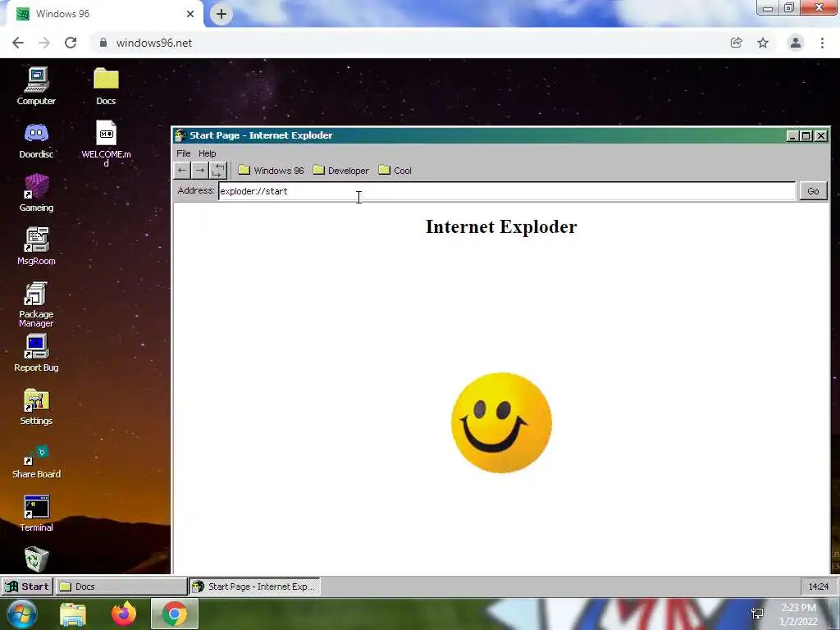The image size is (840, 630).
Task: Minimize the Internet Exploder window
Action: pyautogui.click(x=792, y=136)
